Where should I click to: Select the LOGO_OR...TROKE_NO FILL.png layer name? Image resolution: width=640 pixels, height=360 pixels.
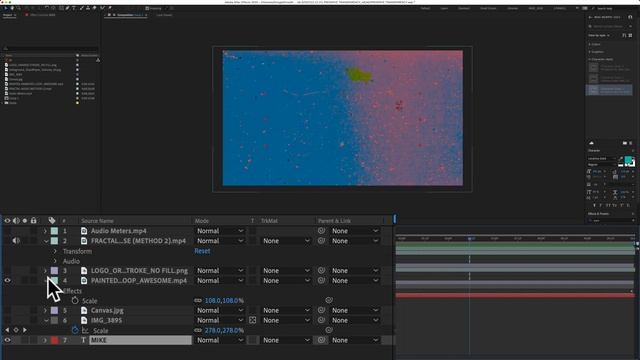point(139,271)
